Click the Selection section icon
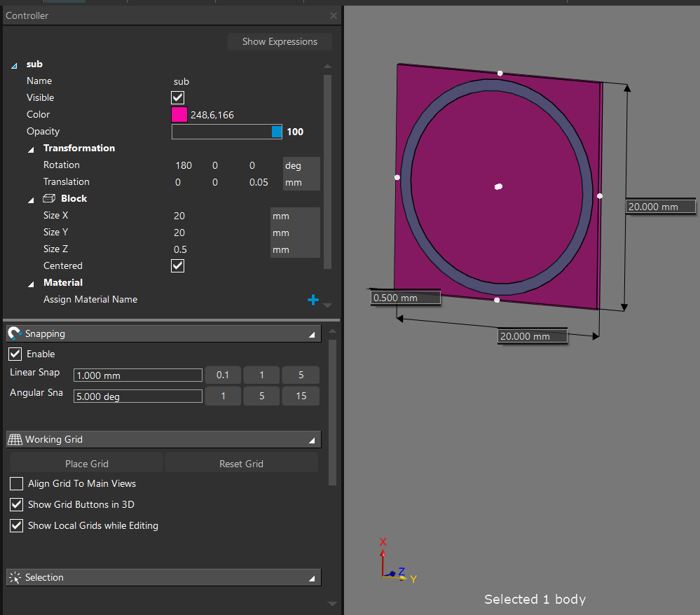This screenshot has height=615, width=700. [15, 578]
